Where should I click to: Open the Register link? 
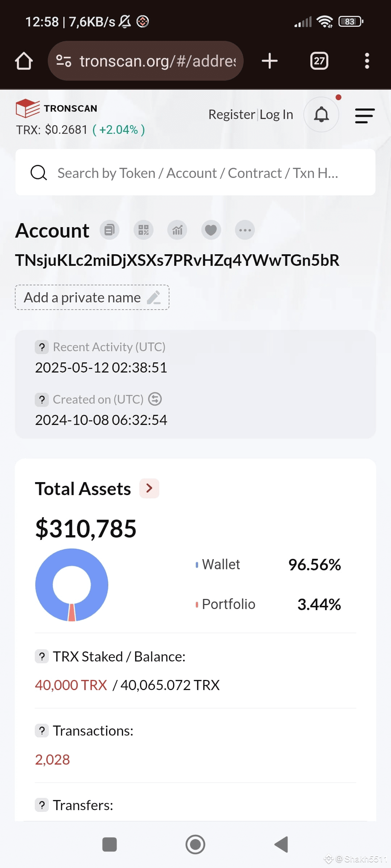(x=232, y=114)
